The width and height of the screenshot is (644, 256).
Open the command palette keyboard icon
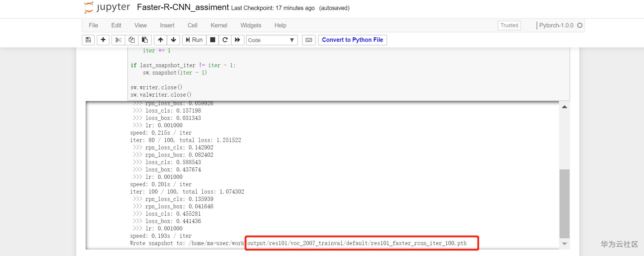[309, 40]
